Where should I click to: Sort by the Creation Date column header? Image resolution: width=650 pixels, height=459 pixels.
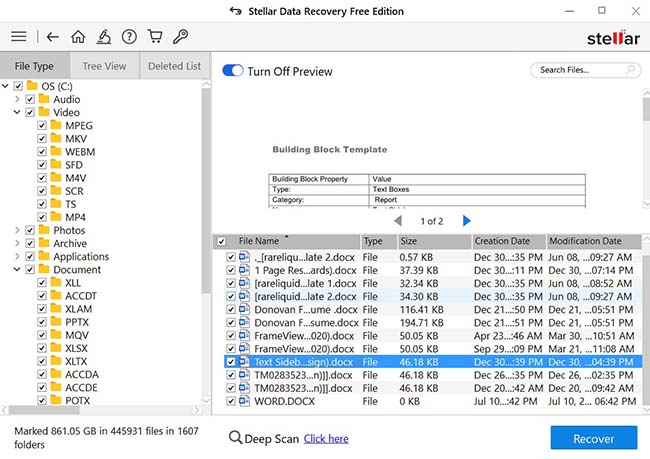(509, 241)
